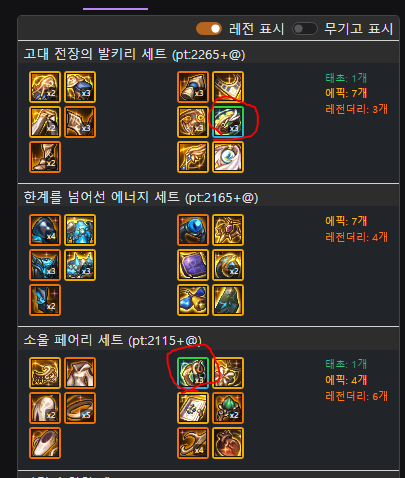405x478 pixels.
Task: Click the ice crystal armor top icon
Action: pos(80,230)
